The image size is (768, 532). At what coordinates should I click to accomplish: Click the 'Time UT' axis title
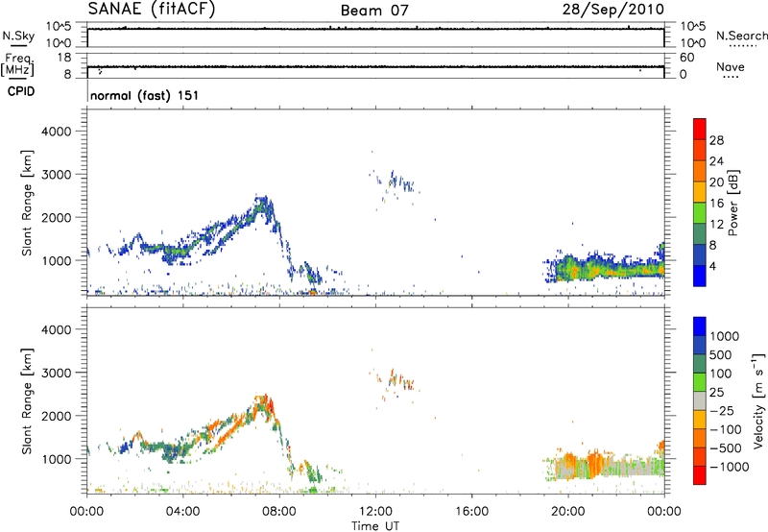point(375,526)
